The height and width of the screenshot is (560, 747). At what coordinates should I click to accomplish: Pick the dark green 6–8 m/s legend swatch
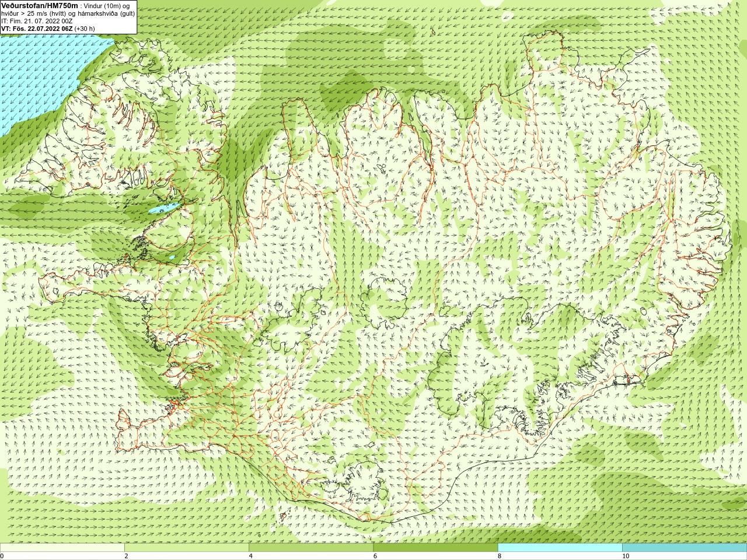[435, 548]
